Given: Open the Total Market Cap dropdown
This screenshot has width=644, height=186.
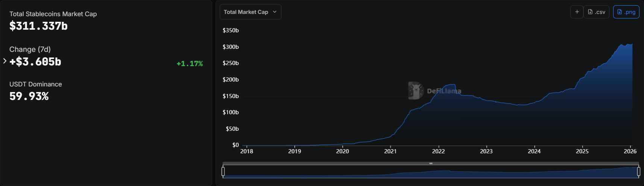Looking at the screenshot, I should tap(250, 12).
